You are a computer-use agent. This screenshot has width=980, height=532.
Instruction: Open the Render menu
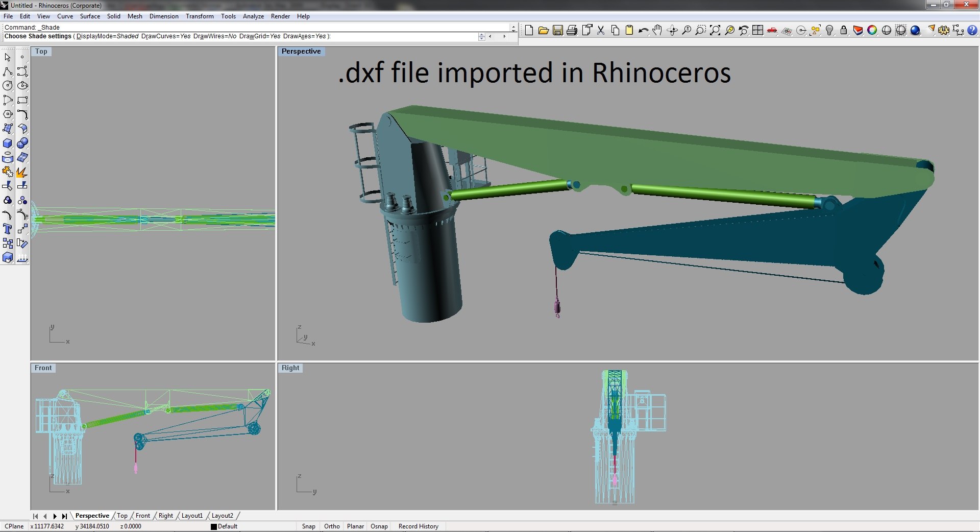[280, 16]
